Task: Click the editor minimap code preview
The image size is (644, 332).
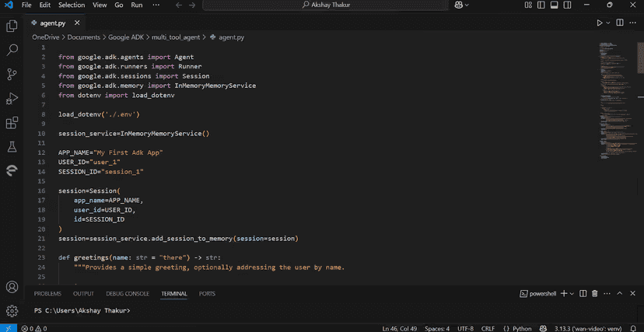Action: (x=616, y=100)
